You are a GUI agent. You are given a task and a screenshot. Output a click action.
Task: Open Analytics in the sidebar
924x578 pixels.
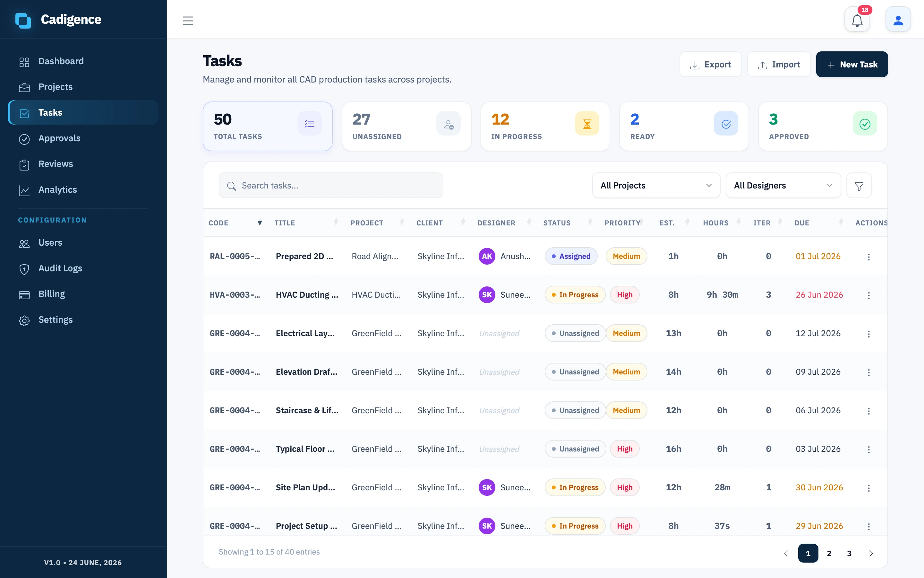pyautogui.click(x=83, y=189)
